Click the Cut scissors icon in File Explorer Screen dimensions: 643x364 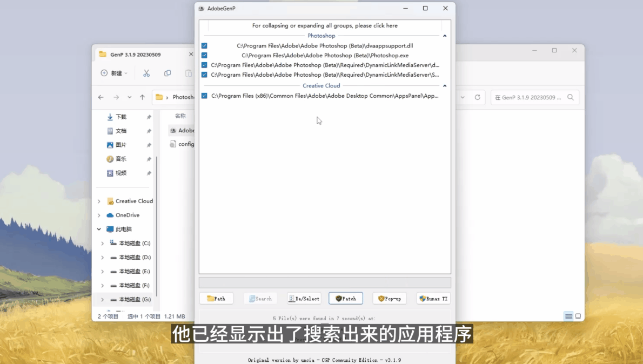[146, 73]
